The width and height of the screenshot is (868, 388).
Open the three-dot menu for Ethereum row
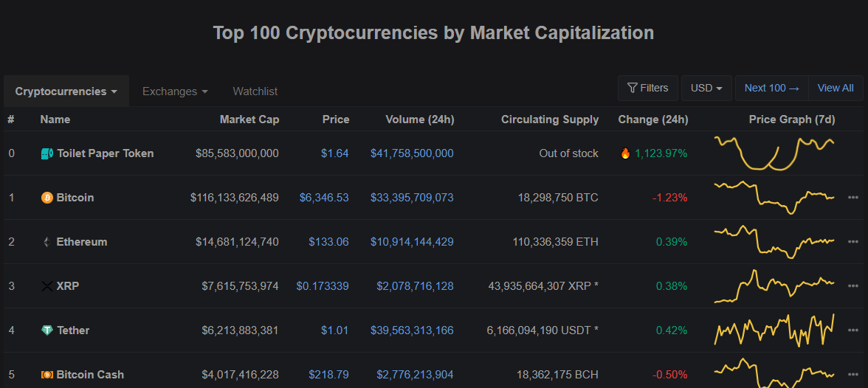[x=853, y=242]
